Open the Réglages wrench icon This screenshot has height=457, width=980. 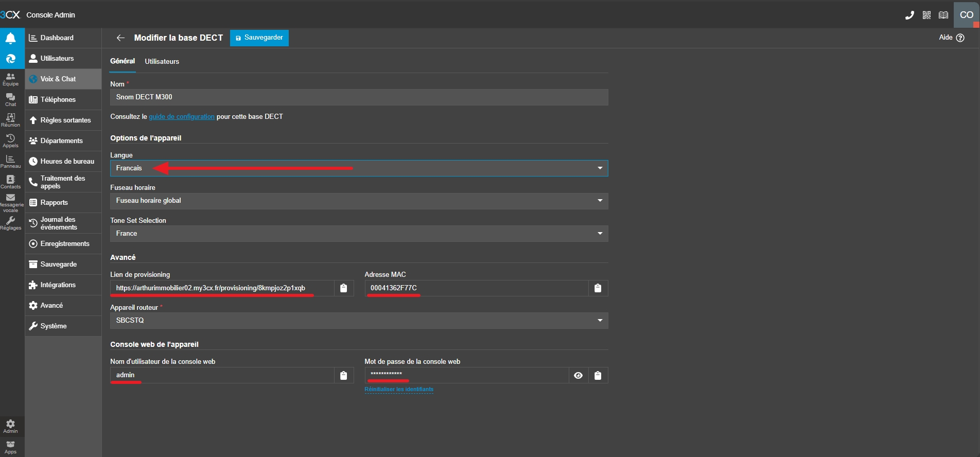click(x=11, y=223)
